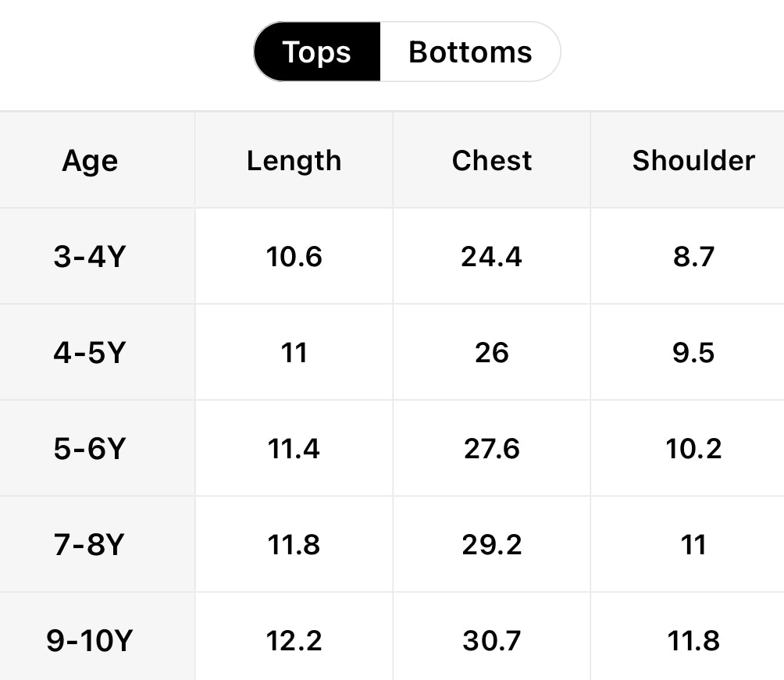Select the 5-6Y age row label
784x680 pixels.
[x=90, y=449]
